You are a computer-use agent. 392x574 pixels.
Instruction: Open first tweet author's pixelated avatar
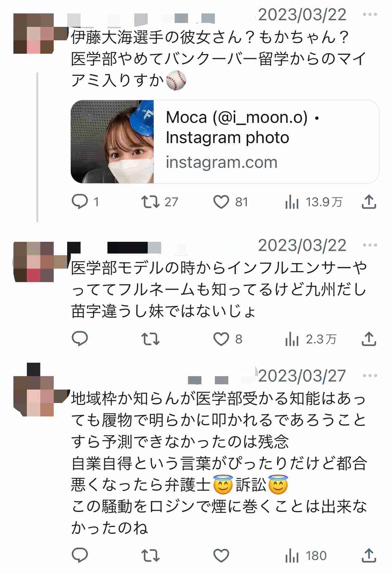pos(34,33)
